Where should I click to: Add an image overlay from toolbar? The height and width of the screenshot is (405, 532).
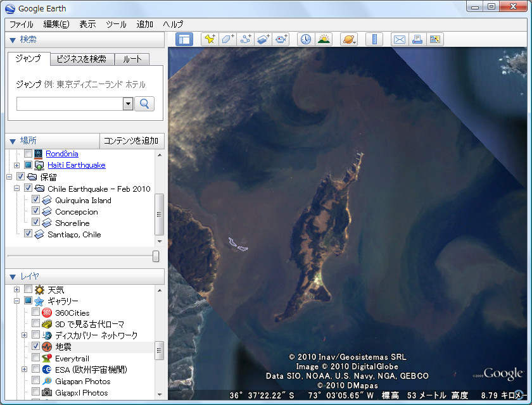pos(263,39)
